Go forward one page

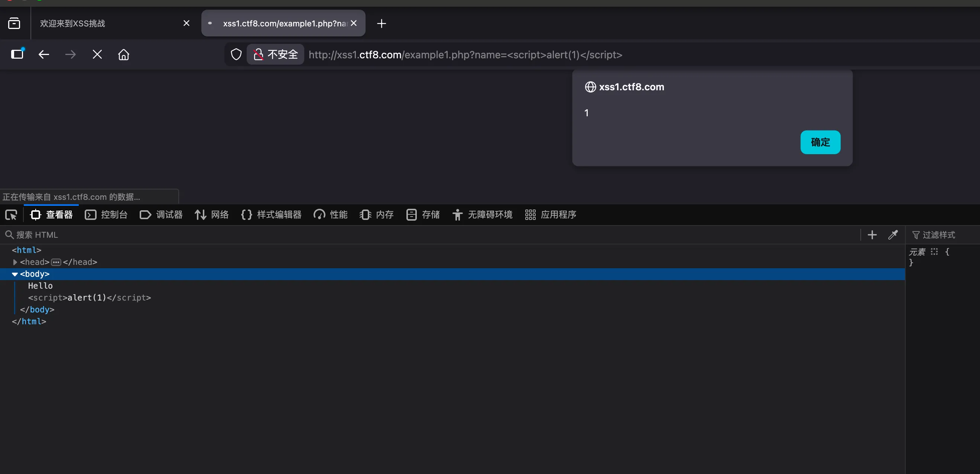[x=70, y=54]
